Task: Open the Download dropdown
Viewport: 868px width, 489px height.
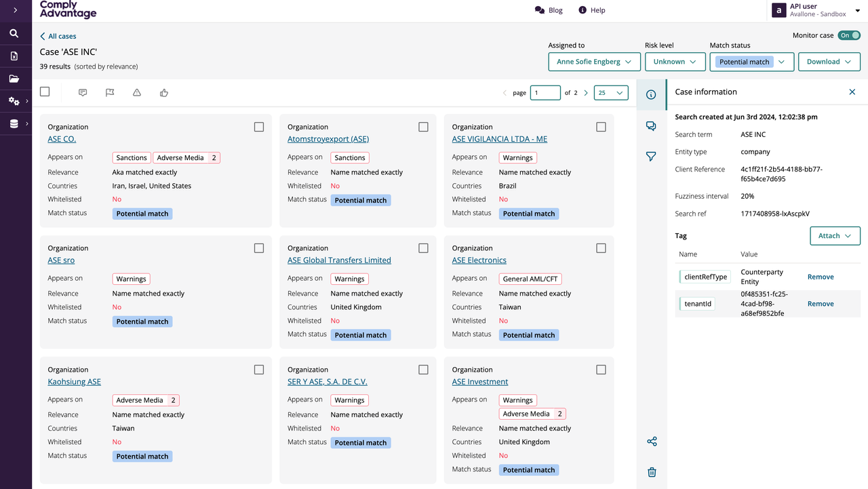Action: tap(829, 62)
